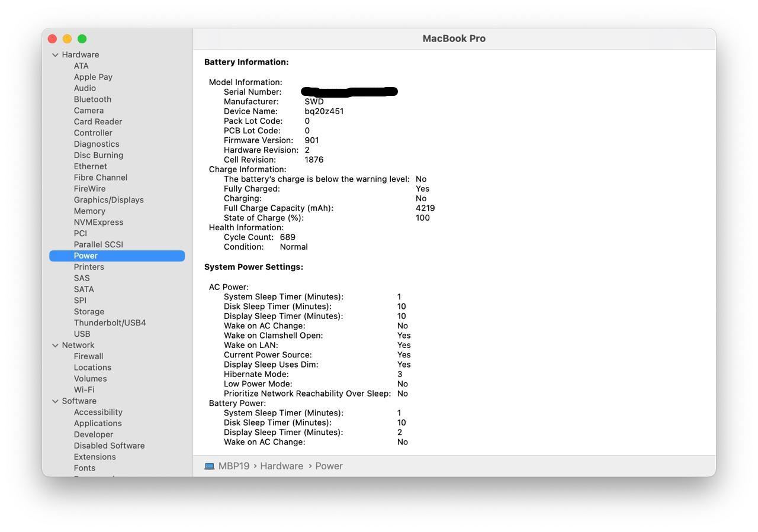The image size is (758, 532).
Task: Select Memory in the Hardware list
Action: pyautogui.click(x=89, y=211)
